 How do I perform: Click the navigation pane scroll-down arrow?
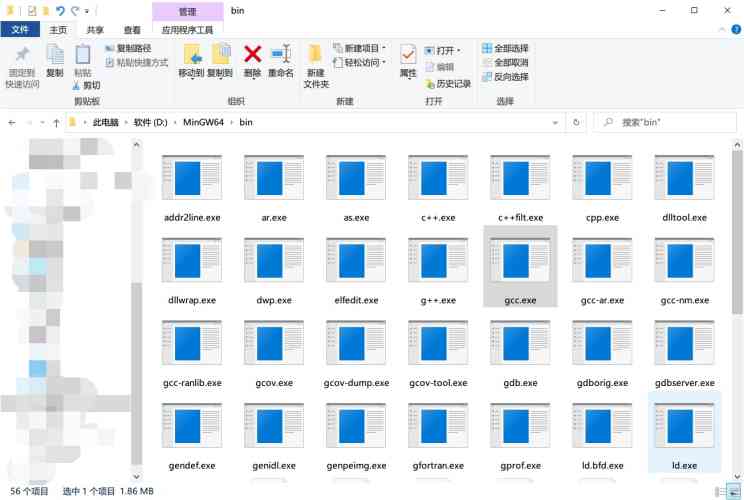tap(136, 476)
